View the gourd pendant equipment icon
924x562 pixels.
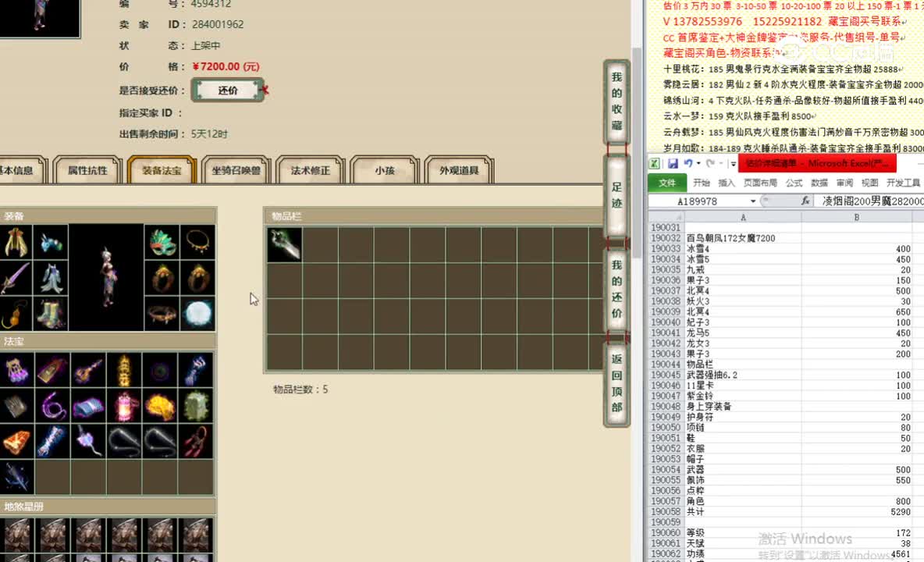(16, 313)
